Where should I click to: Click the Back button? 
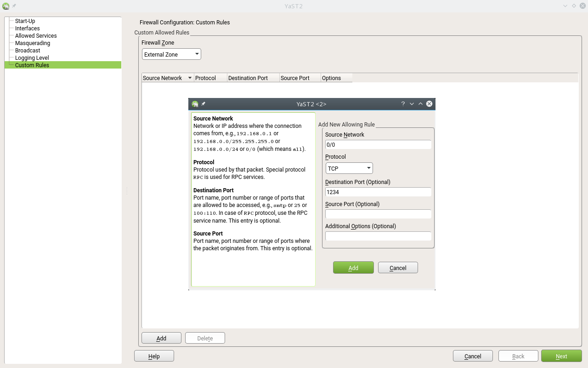[x=518, y=356]
